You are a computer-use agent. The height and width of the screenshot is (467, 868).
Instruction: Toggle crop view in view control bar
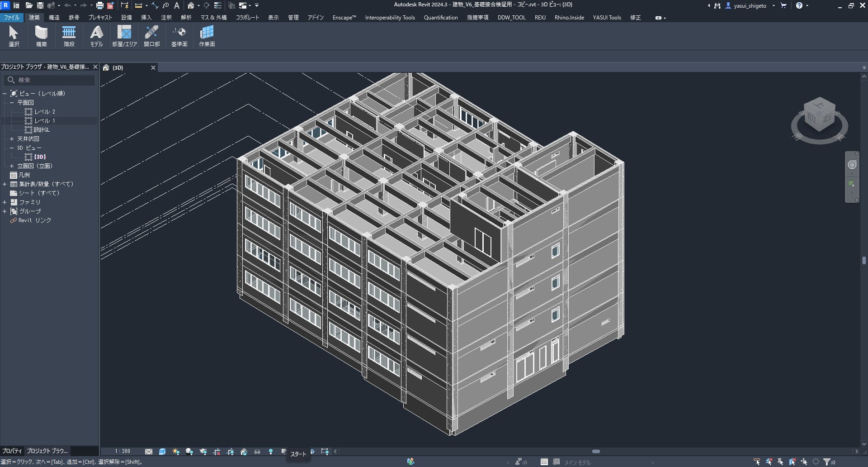[x=217, y=451]
